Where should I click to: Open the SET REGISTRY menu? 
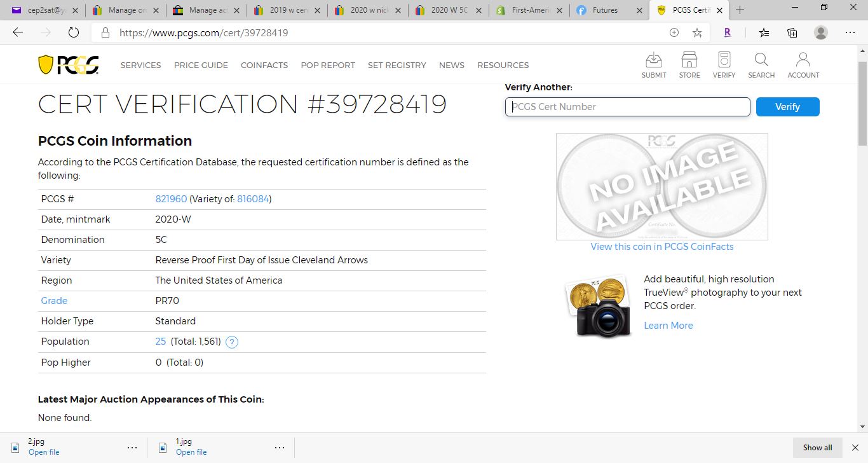tap(397, 65)
